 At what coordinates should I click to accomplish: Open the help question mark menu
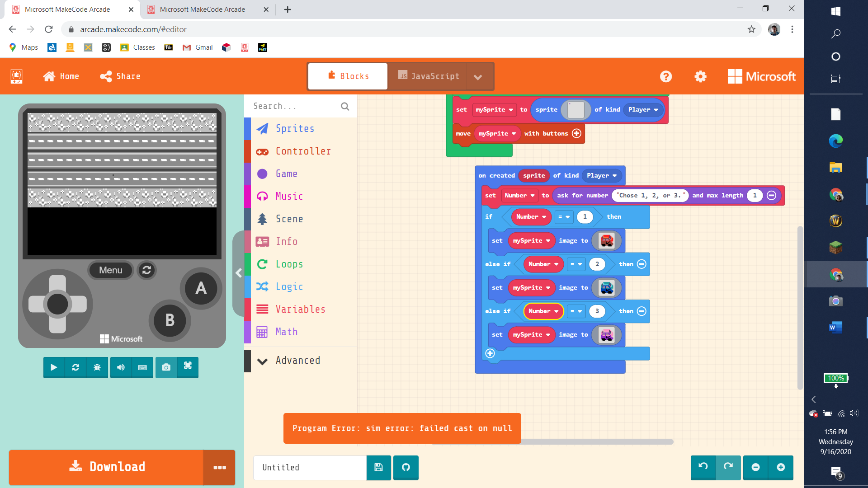[665, 76]
